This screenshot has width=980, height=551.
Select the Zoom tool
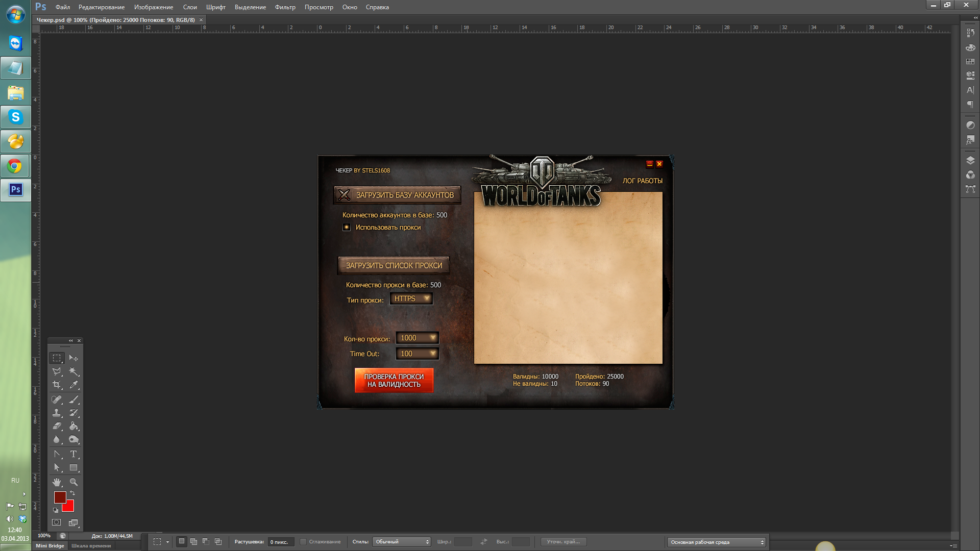(73, 482)
